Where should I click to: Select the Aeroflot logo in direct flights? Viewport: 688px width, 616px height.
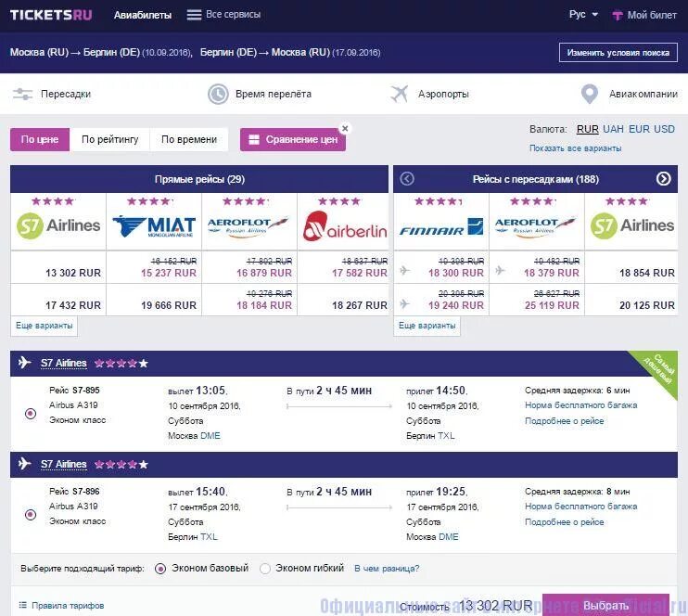pos(249,227)
